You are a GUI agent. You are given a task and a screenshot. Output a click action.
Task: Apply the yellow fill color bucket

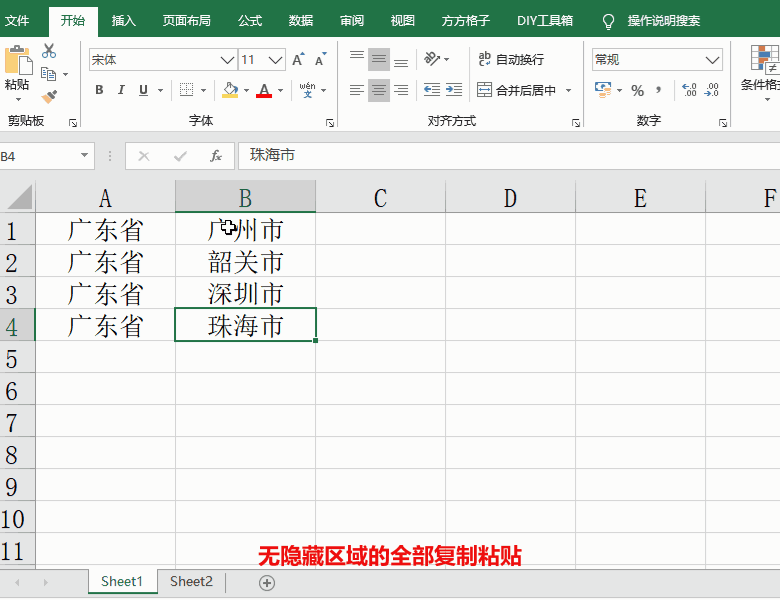click(230, 90)
